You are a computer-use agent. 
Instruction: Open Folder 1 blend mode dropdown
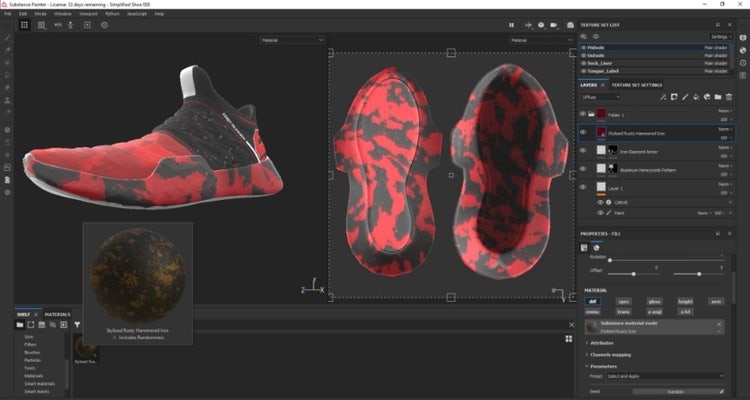click(726, 111)
